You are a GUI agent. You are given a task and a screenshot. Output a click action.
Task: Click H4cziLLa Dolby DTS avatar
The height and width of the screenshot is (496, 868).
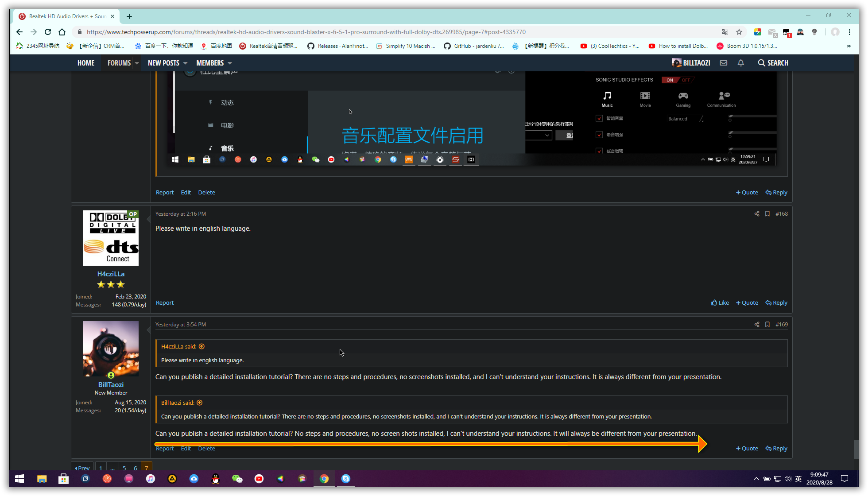point(111,238)
